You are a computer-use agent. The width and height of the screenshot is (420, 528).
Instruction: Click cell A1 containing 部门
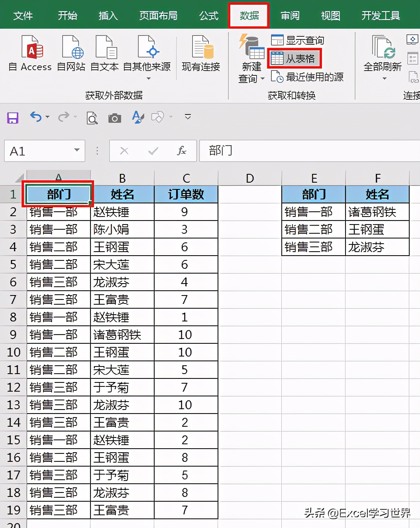59,194
